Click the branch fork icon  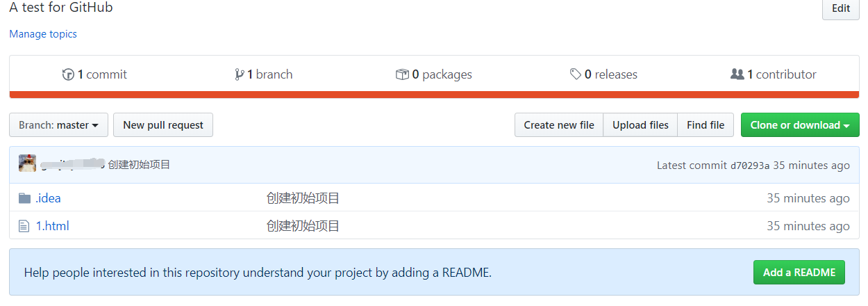[239, 74]
